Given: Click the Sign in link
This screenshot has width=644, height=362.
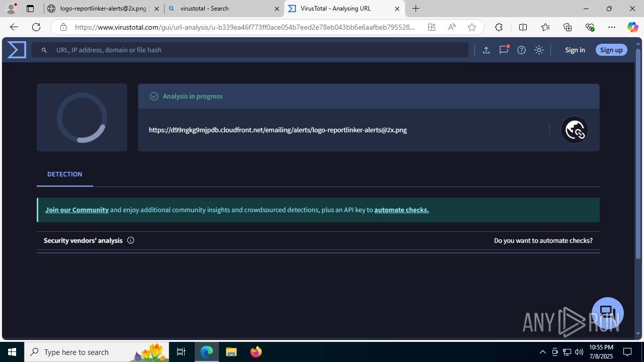Looking at the screenshot, I should [x=575, y=50].
